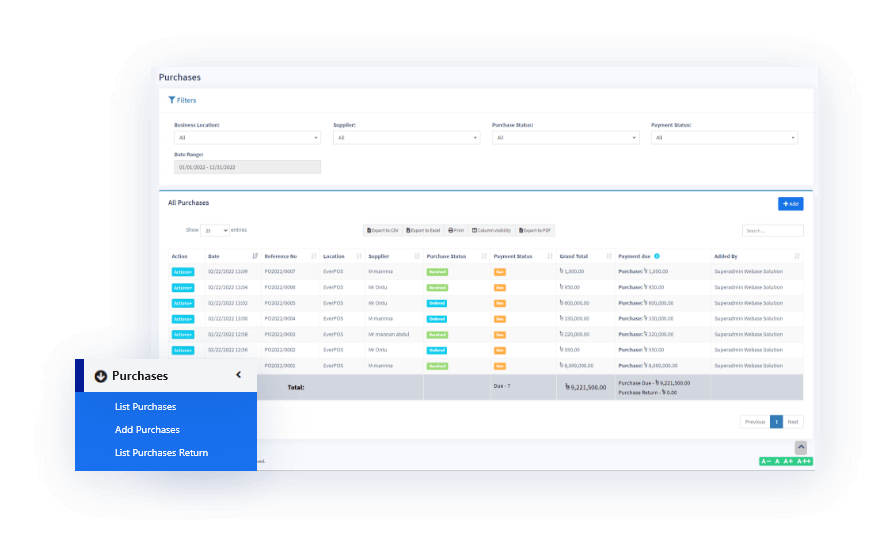Click the scroll-to-top arrow icon

(x=800, y=447)
